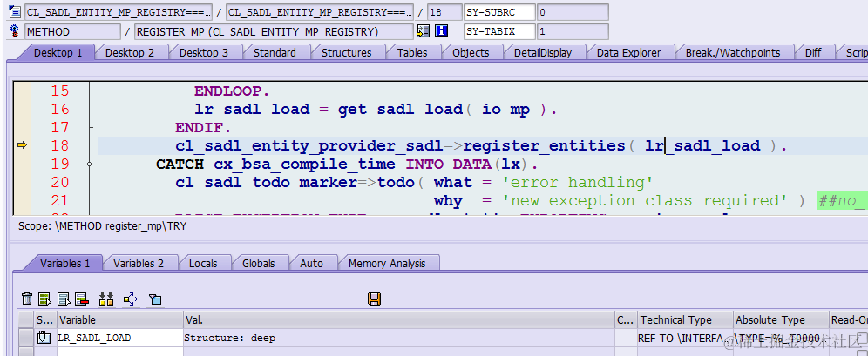Click register_entities method call on line 18
The height and width of the screenshot is (356, 868).
coord(544,145)
